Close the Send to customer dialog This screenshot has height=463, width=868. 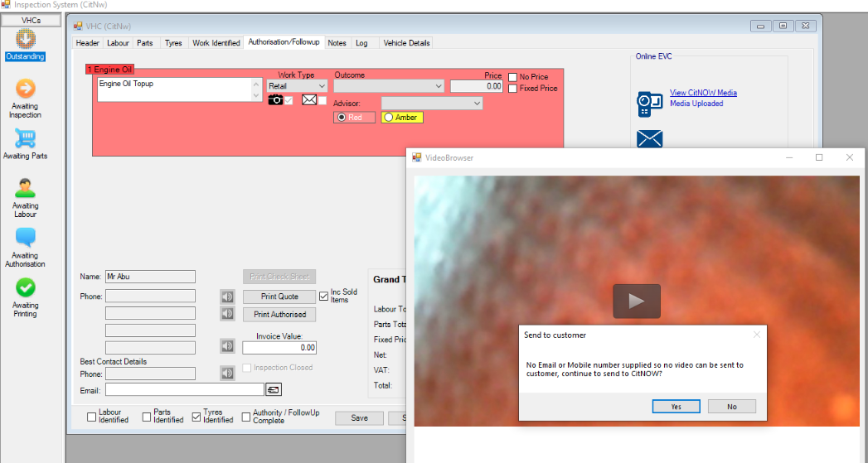click(757, 335)
